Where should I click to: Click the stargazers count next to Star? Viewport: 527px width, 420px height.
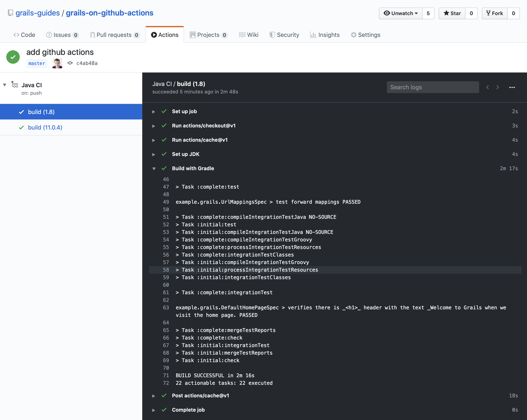(471, 13)
